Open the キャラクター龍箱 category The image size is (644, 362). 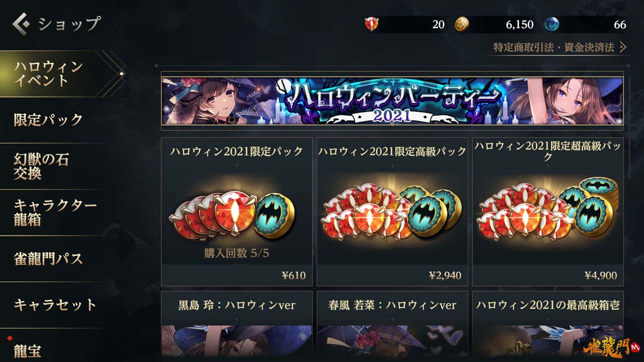click(x=54, y=212)
